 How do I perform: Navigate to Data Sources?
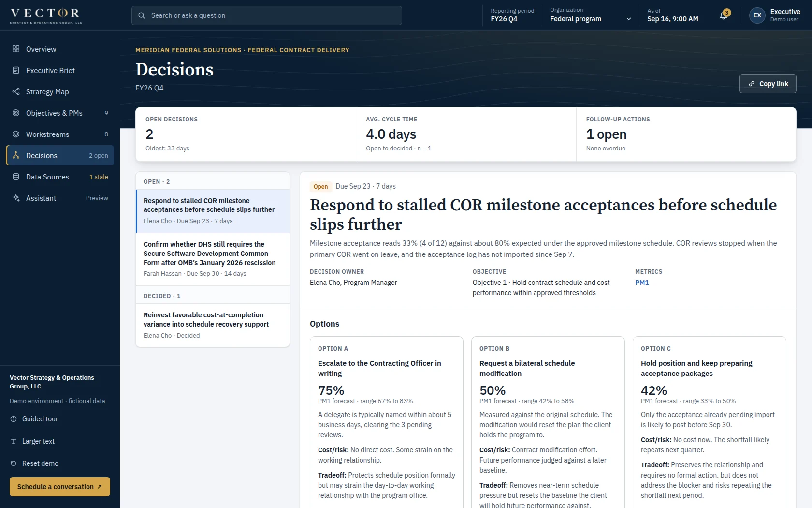[60, 177]
